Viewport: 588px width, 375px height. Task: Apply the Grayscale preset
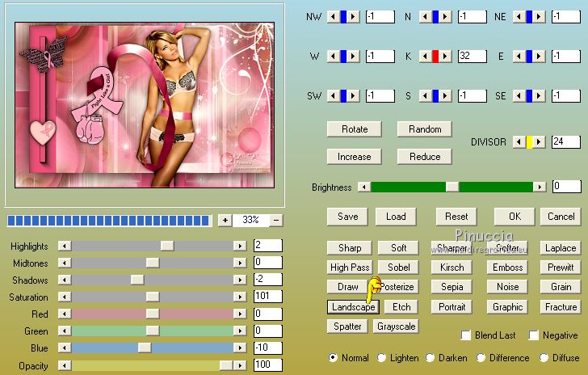(396, 327)
